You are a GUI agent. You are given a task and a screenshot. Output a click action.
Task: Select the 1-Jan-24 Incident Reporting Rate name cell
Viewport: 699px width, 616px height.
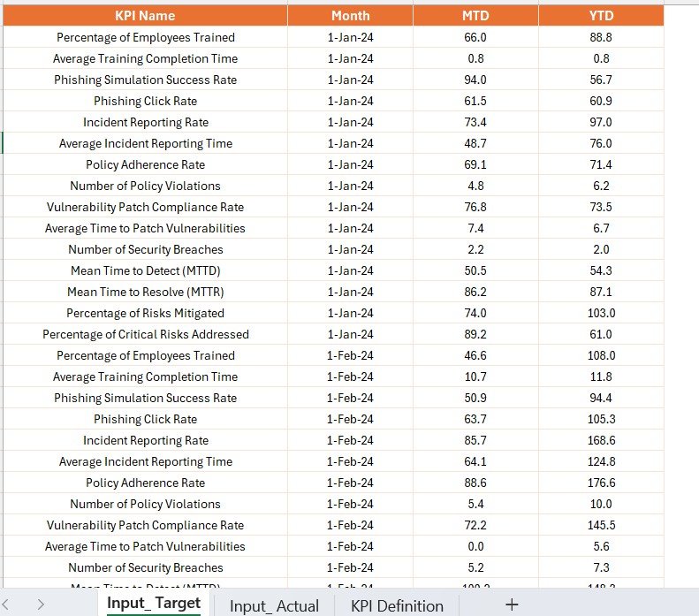(145, 122)
